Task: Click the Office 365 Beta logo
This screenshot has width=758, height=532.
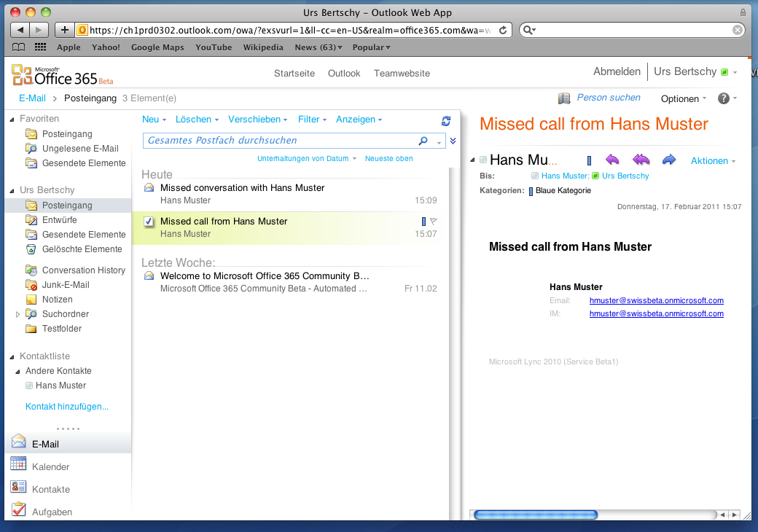Action: [63, 75]
